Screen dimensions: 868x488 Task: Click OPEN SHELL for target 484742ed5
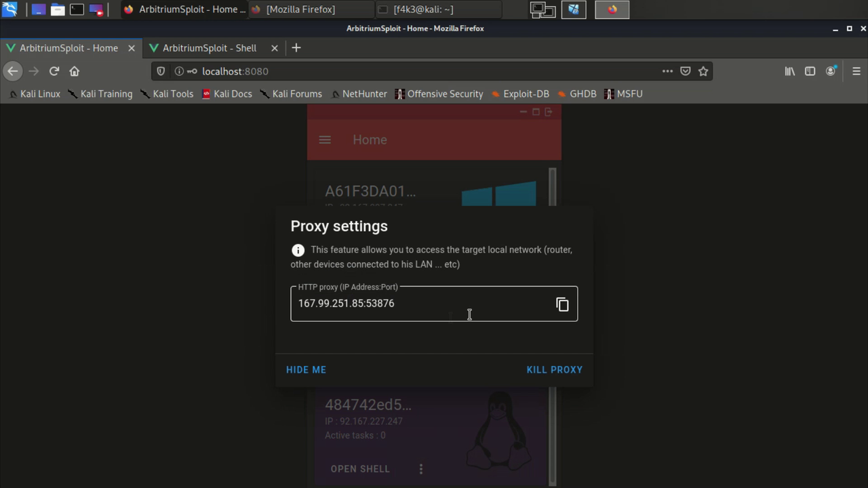point(359,468)
